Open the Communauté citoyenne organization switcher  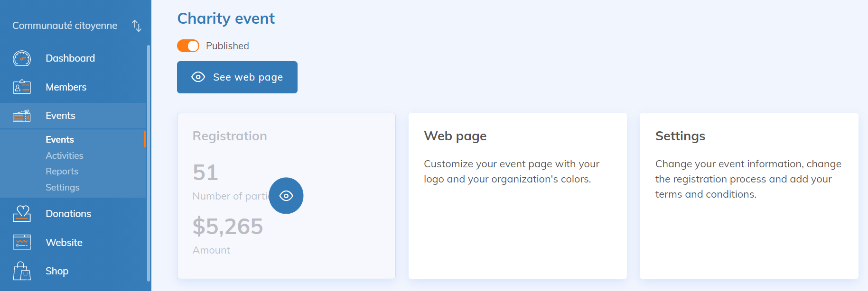click(x=65, y=26)
